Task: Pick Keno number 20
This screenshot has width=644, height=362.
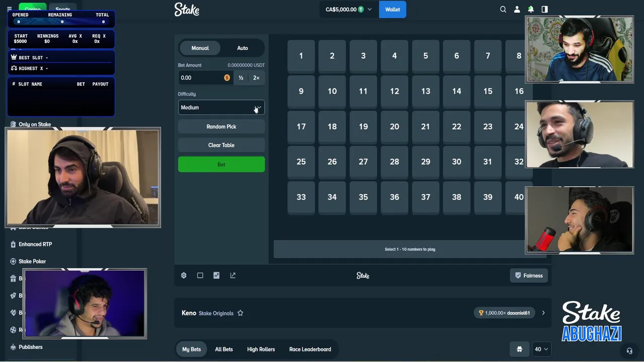Action: click(394, 126)
